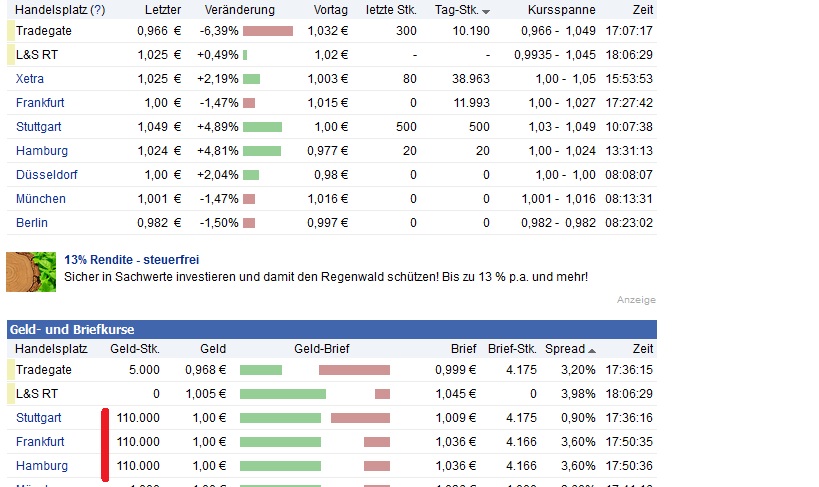The image size is (819, 487).
Task: Click the Geld-Brief column header
Action: 322,349
